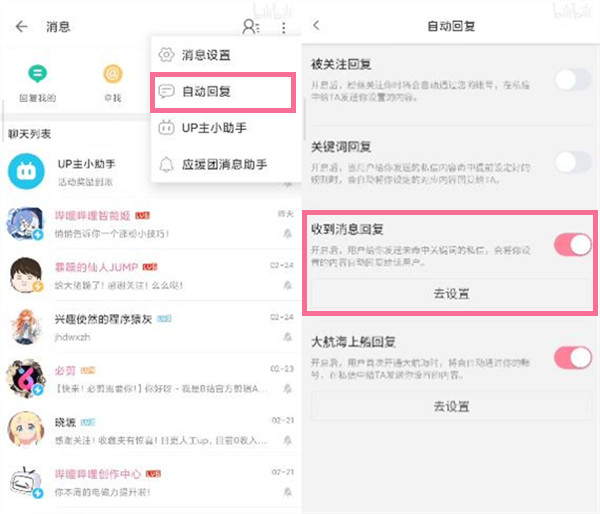Viewport: 600px width, 514px height.
Task: Open UP主小助手 menu entry
Action: click(x=213, y=127)
